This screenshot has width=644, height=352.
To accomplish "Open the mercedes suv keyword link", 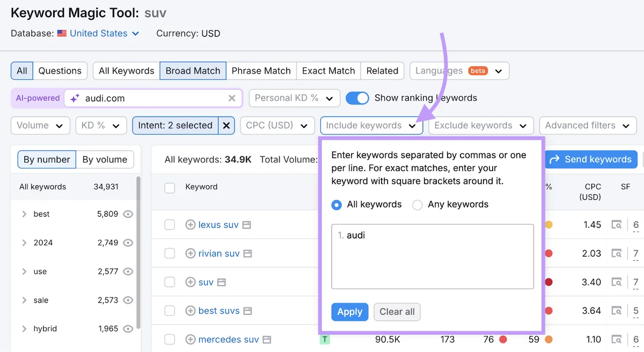I will point(229,339).
